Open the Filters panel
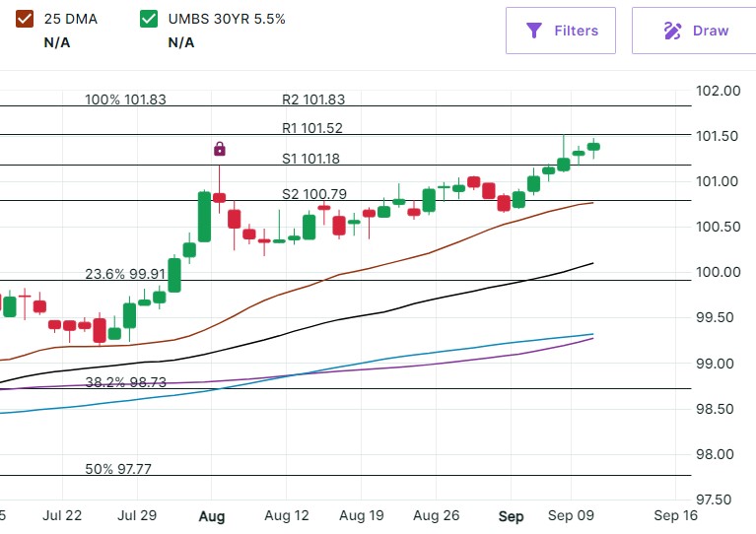 [561, 31]
